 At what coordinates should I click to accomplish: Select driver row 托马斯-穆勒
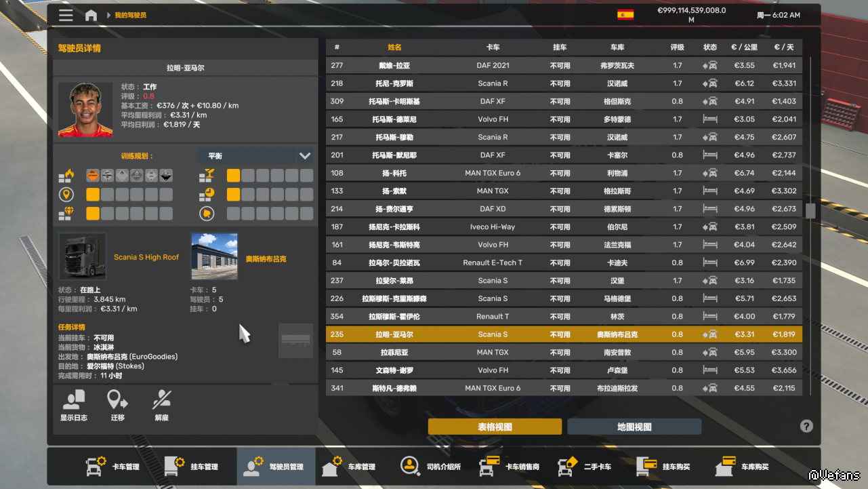(x=564, y=137)
